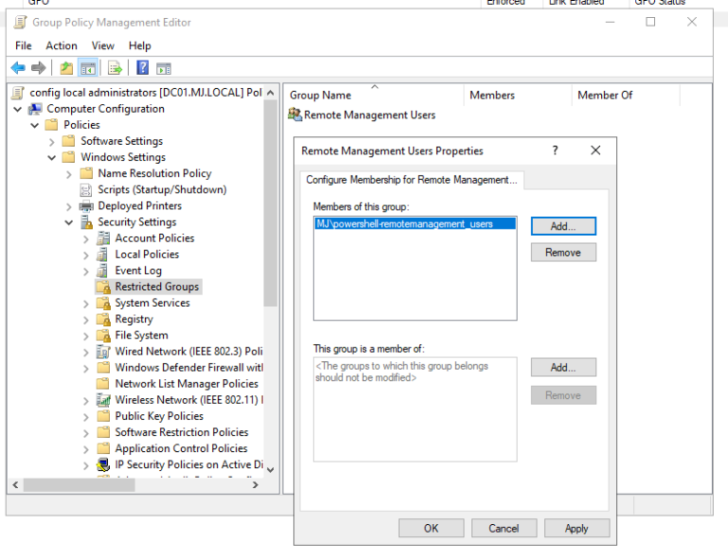Collapse the Computer Configuration node
This screenshot has width=728, height=560.
tap(18, 109)
